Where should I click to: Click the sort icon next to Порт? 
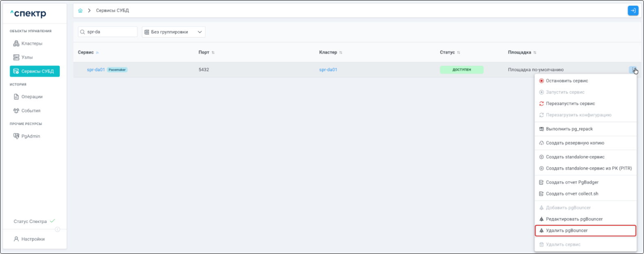(x=213, y=53)
